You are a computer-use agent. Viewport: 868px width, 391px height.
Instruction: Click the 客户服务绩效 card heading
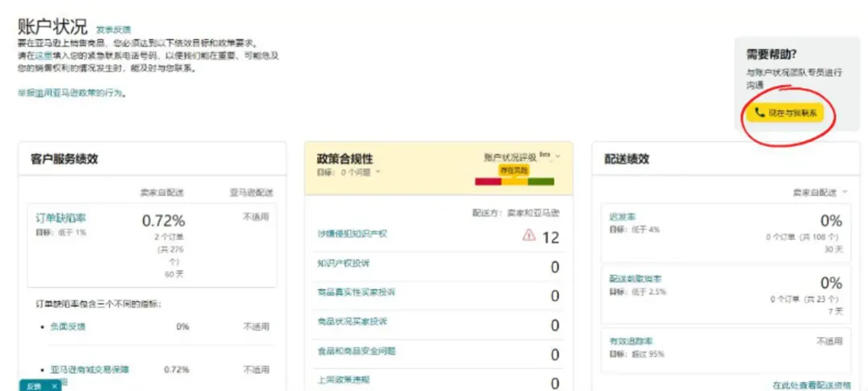64,159
